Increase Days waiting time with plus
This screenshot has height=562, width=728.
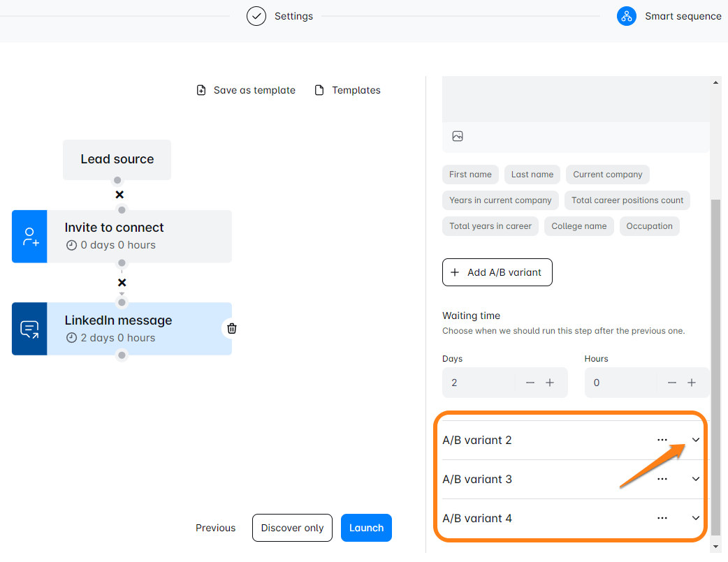coord(550,383)
